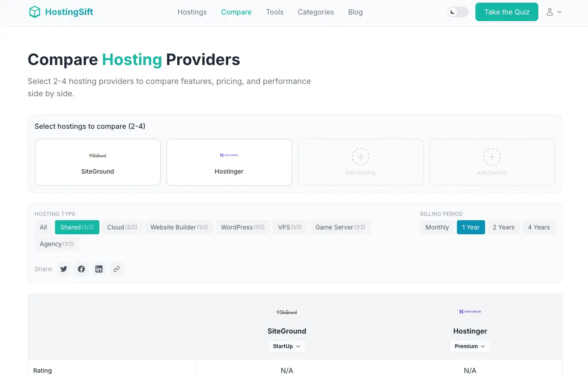This screenshot has height=378, width=588.
Task: Click the 'Select hostings to compare (2-4)' label
Action: point(90,126)
